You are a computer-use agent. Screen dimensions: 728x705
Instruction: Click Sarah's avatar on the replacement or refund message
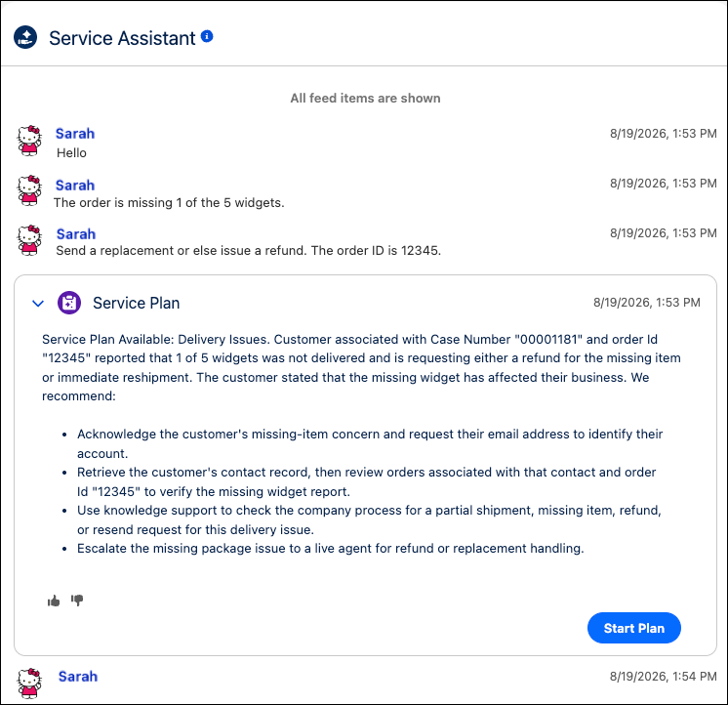point(29,240)
